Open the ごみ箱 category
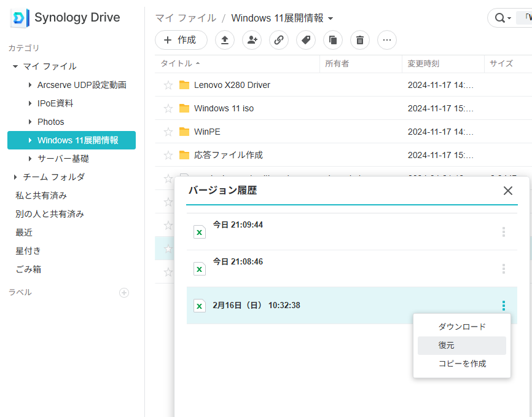Screen dimensions: 532x417 28,269
